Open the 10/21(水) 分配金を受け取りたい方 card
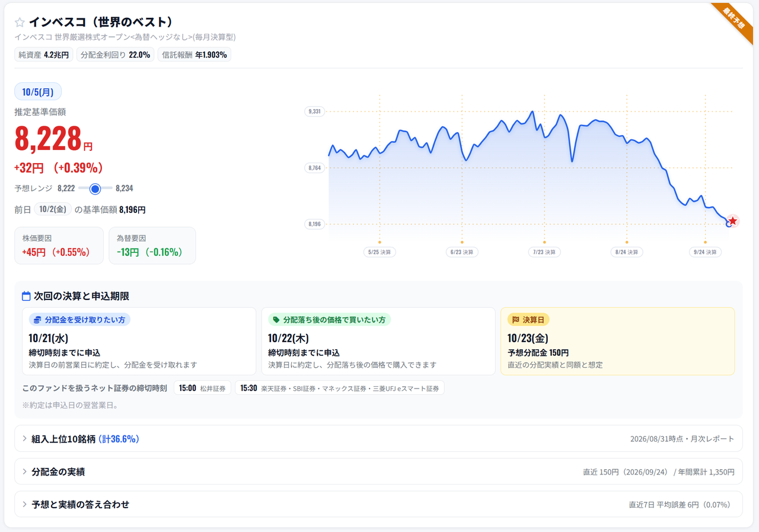Screen dimensions: 759x532 (x=139, y=341)
